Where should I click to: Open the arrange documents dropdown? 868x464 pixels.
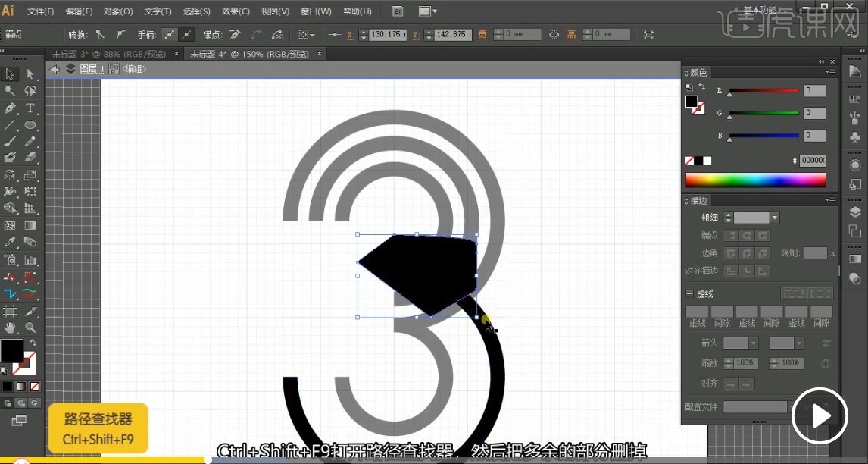(x=427, y=11)
